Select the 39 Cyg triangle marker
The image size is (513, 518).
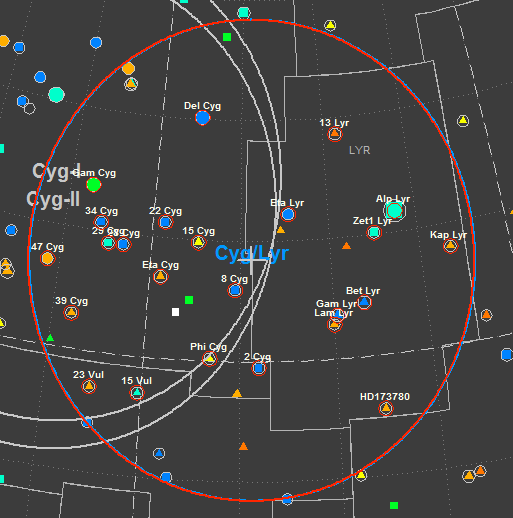pos(71,313)
